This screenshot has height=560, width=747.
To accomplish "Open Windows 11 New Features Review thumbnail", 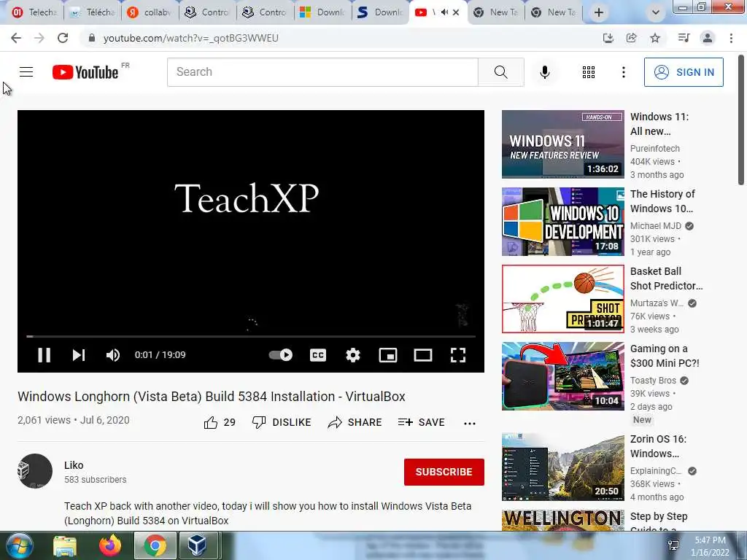I will tap(562, 144).
